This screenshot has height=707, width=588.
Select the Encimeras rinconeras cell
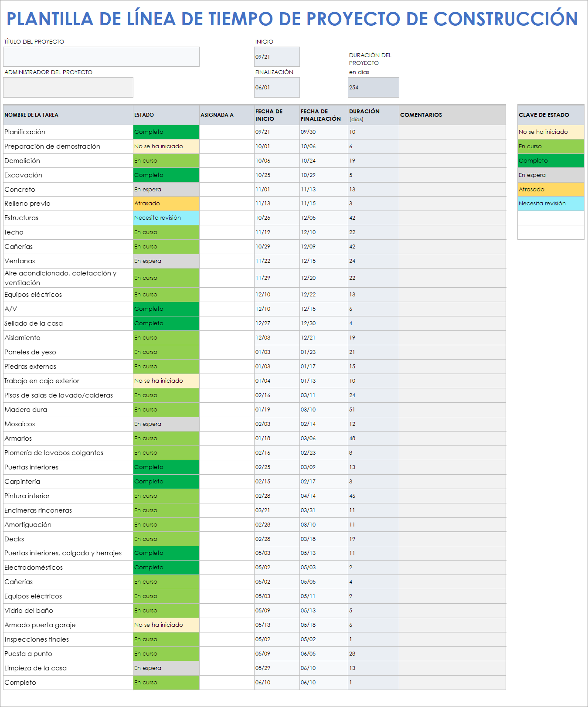tap(68, 510)
